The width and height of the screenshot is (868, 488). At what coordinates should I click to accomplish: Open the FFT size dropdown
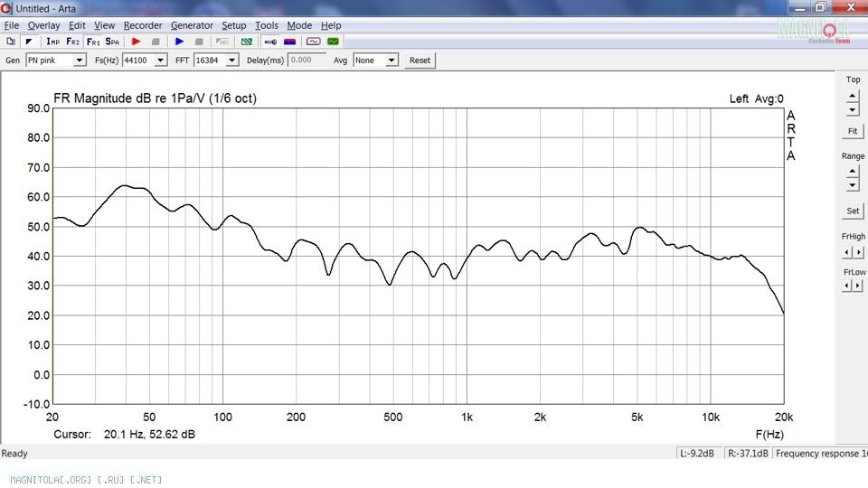click(232, 61)
